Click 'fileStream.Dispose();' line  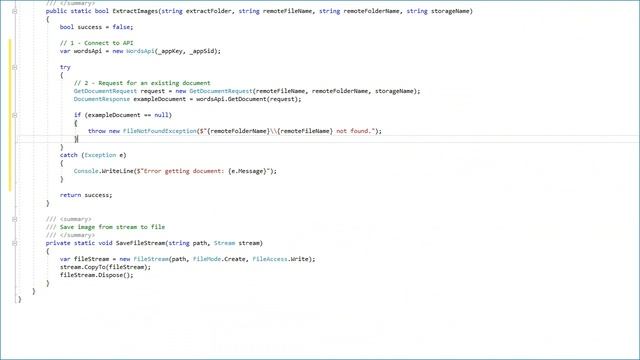tap(96, 275)
